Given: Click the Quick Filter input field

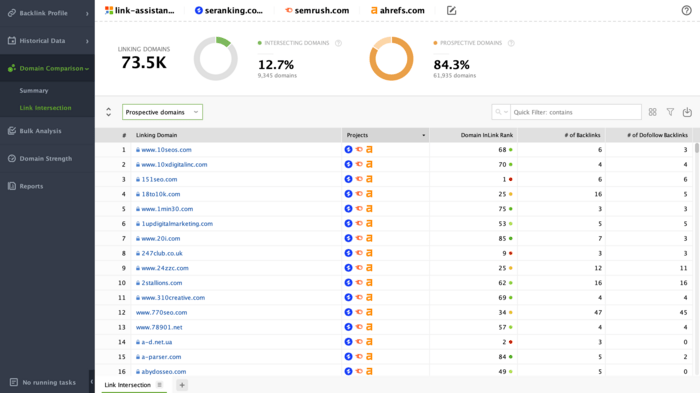Looking at the screenshot, I should (x=575, y=112).
